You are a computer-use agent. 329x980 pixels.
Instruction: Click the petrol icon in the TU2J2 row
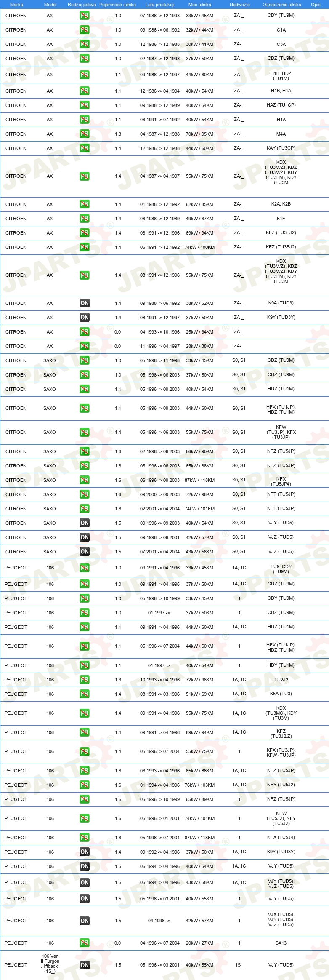coord(84,680)
